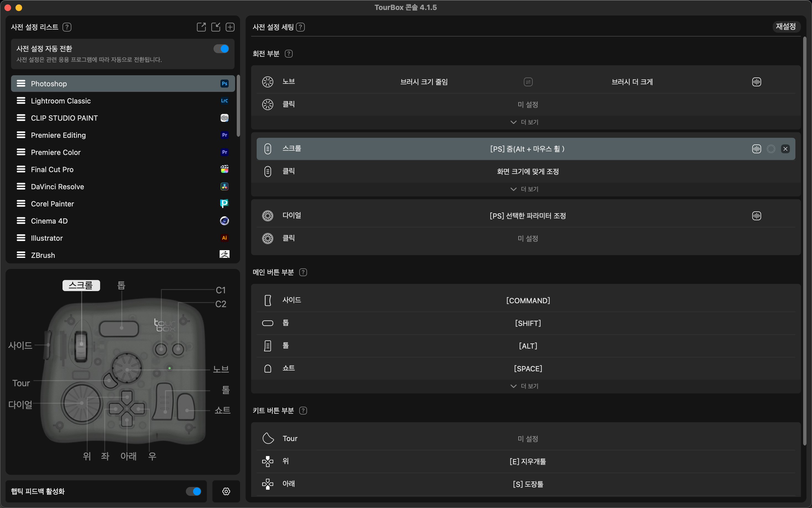Select the DaVinci Resolve preset
812x508 pixels.
click(x=123, y=186)
